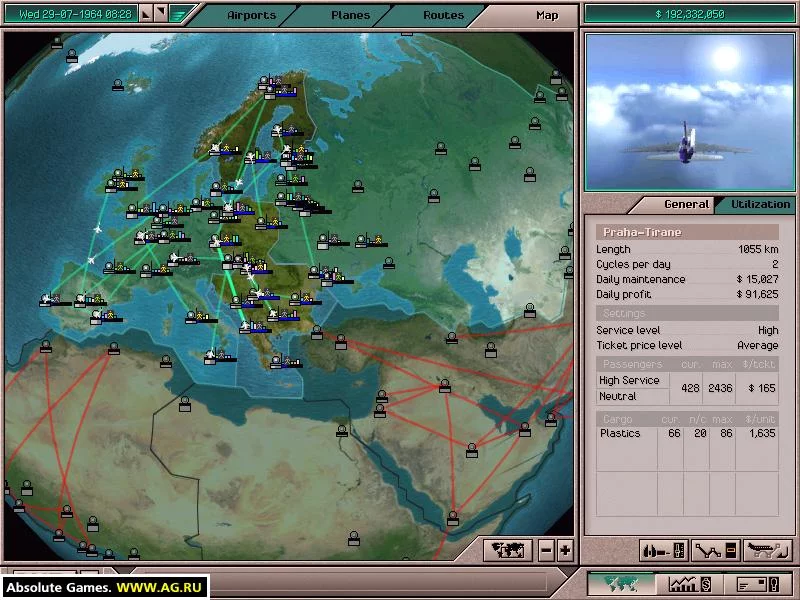This screenshot has height=600, width=800.
Task: Click Plastics unit price 1,635
Action: (762, 433)
